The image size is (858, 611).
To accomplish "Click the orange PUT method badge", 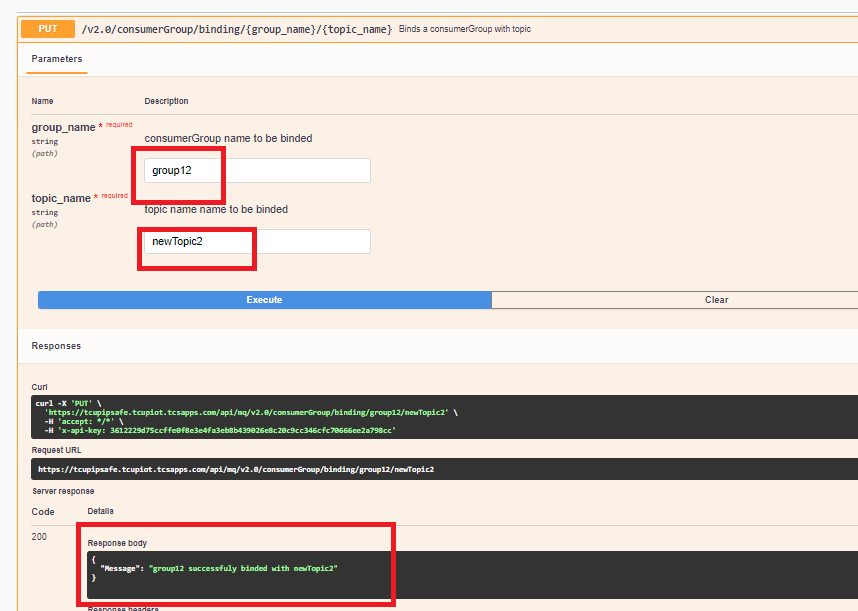I will [48, 29].
